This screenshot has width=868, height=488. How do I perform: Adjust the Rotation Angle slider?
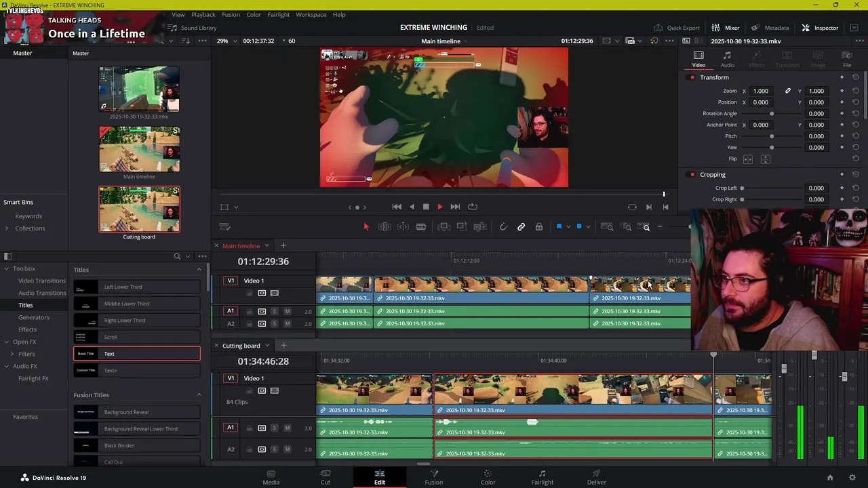(772, 114)
